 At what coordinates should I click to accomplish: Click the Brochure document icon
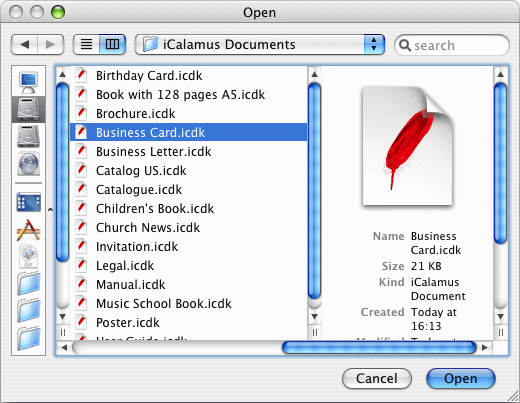coord(81,113)
